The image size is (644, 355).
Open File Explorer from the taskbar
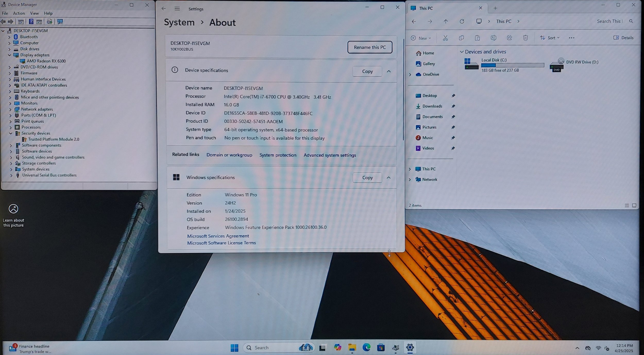[x=352, y=348]
